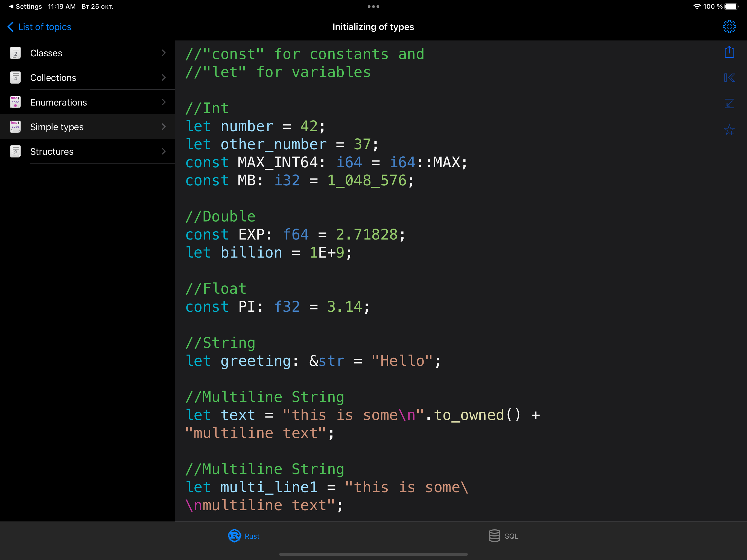Click the let billion line

click(x=269, y=253)
